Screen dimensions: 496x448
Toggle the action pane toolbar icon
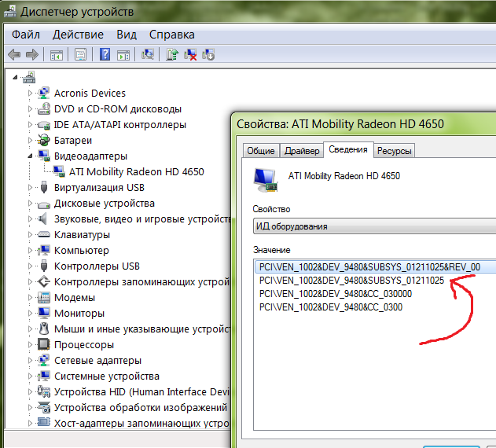pos(123,55)
